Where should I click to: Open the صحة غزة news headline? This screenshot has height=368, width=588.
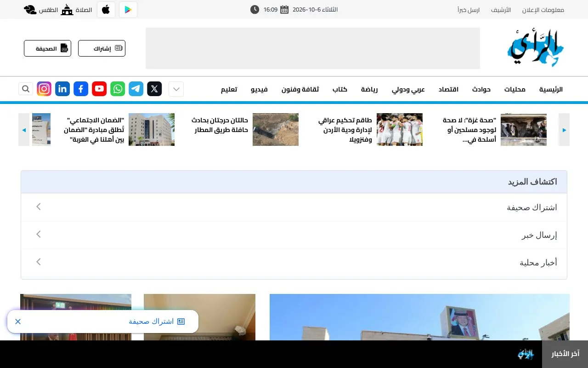click(x=469, y=130)
